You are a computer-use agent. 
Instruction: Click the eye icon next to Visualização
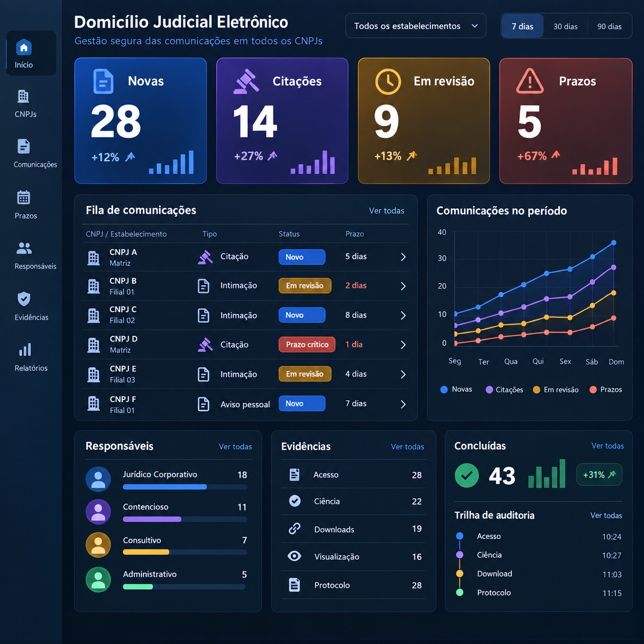pyautogui.click(x=294, y=556)
